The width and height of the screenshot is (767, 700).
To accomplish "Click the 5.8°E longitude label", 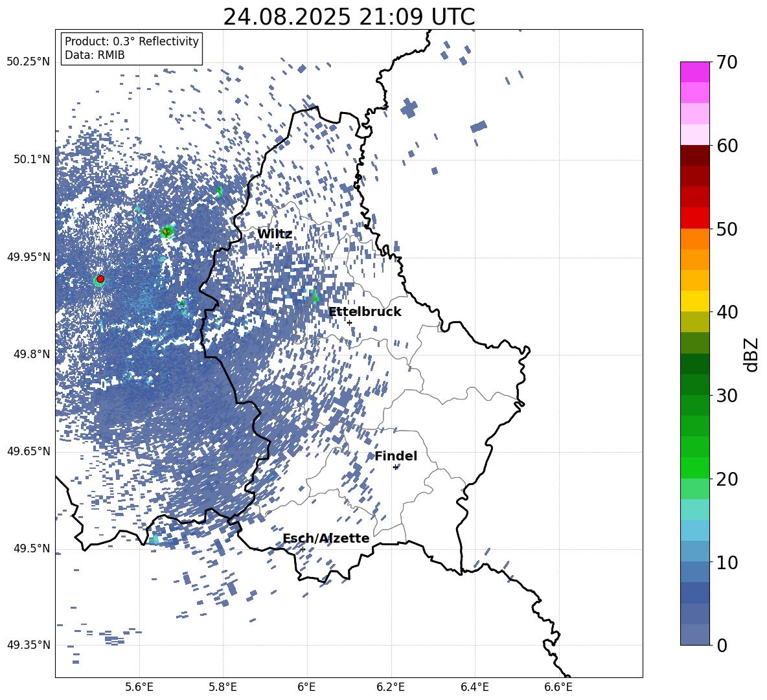I will tap(223, 687).
